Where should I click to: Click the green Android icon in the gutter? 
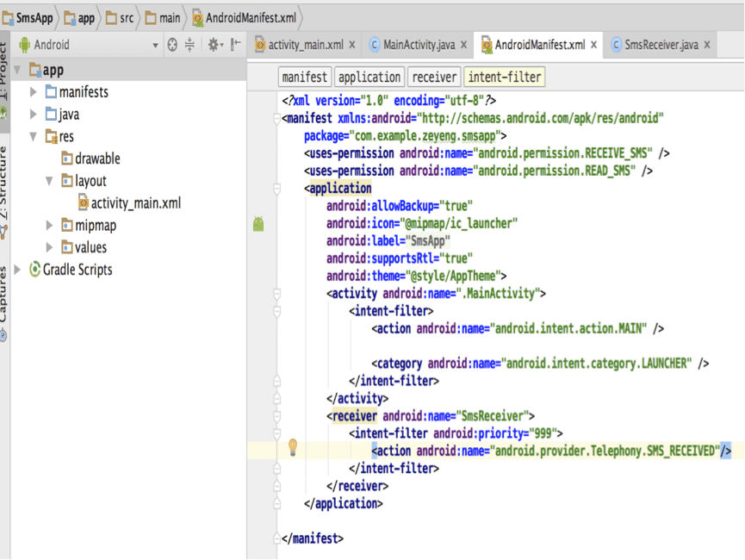[x=258, y=224]
